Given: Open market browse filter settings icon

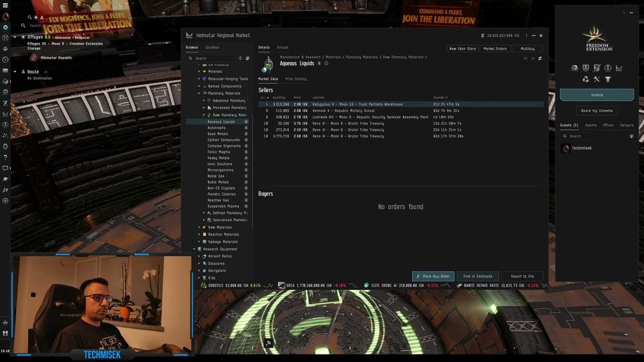Looking at the screenshot, I should [247, 58].
